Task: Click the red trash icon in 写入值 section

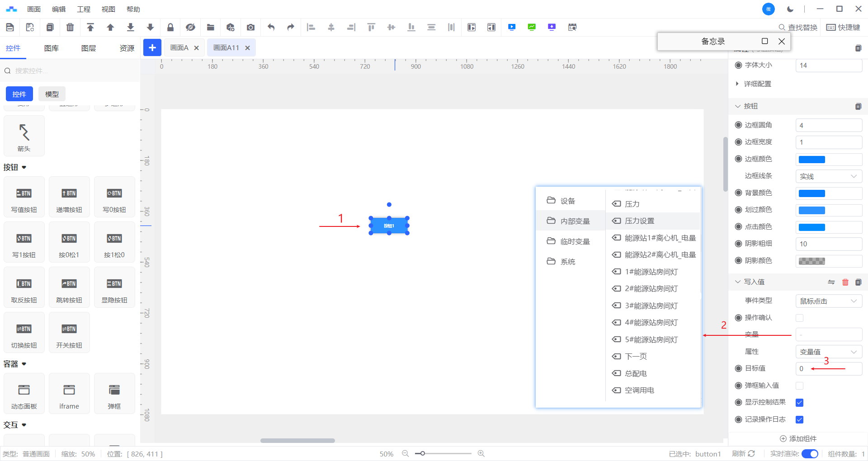Action: [x=845, y=282]
